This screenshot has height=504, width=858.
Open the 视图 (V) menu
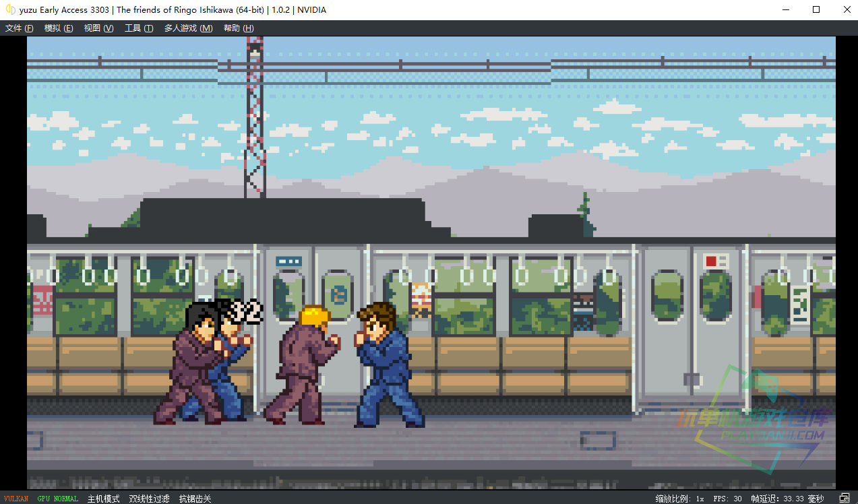coord(98,28)
